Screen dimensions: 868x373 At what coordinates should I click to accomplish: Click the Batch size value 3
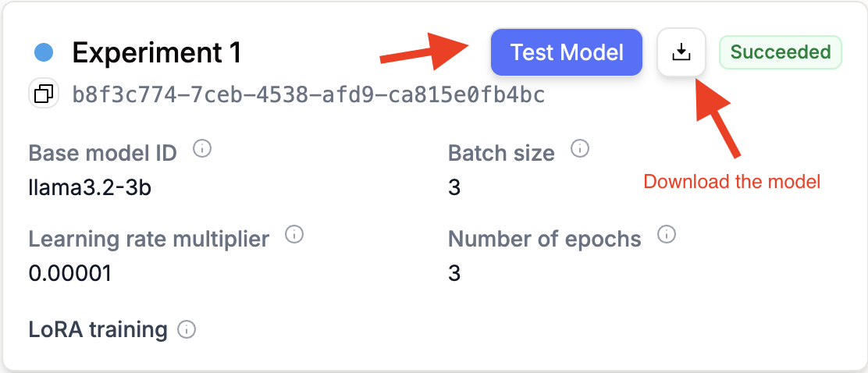(454, 188)
